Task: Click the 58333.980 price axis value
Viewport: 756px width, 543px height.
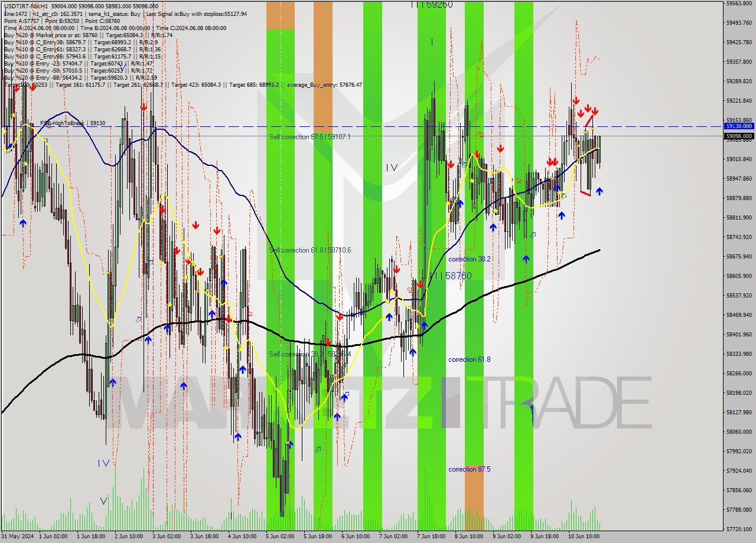Action: tap(739, 354)
